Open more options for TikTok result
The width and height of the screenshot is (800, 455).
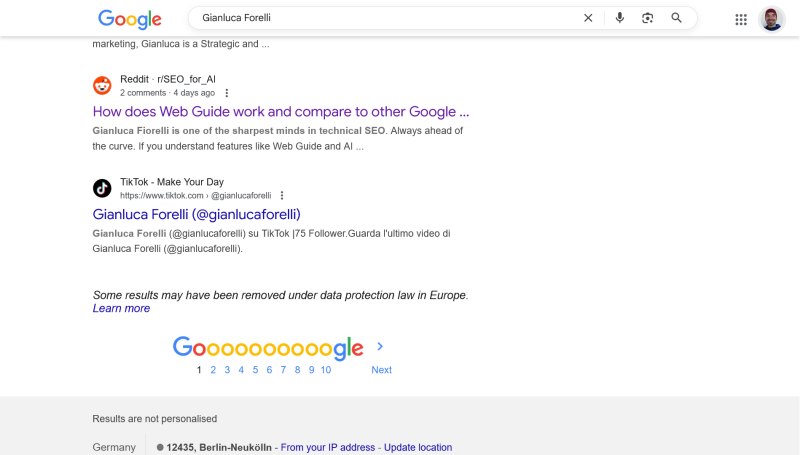[x=282, y=196]
